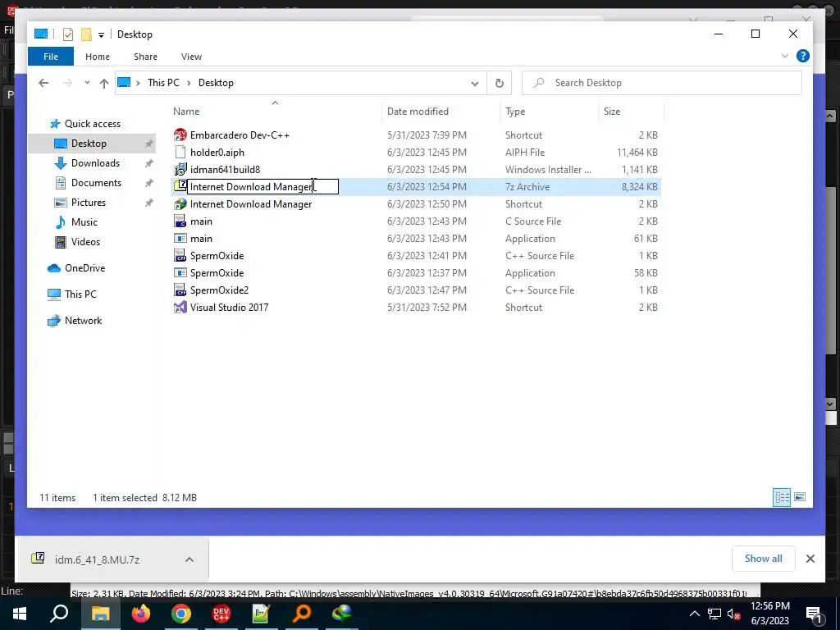Expand the ribbon chevron
The width and height of the screenshot is (840, 630).
point(784,56)
